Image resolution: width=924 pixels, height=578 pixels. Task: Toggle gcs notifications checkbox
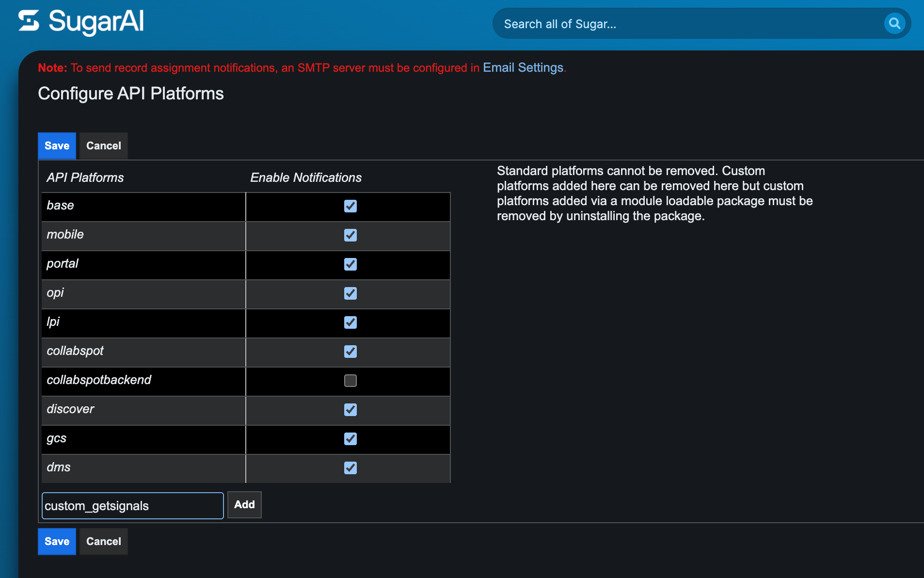350,439
